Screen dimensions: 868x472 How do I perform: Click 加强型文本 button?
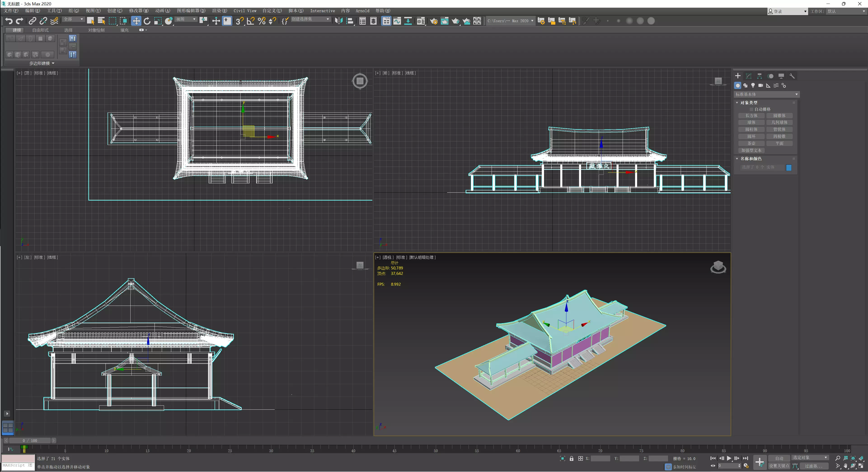(751, 151)
